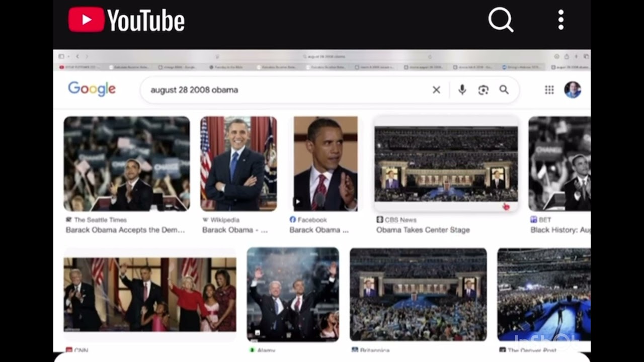Click the 'Wikipedia' source label
This screenshot has height=362, width=644.
coord(224,220)
